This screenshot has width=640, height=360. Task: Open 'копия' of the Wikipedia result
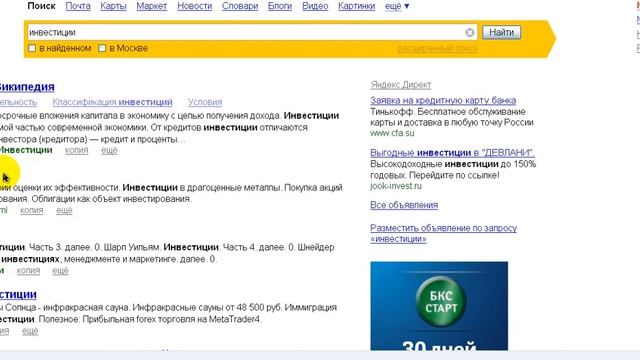click(x=76, y=150)
